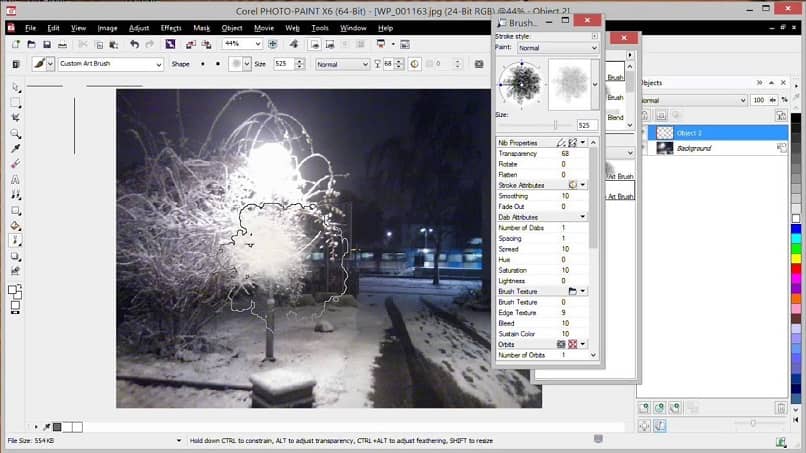Image resolution: width=806 pixels, height=453 pixels.
Task: Collapse the Nib Properties section
Action: (x=582, y=143)
